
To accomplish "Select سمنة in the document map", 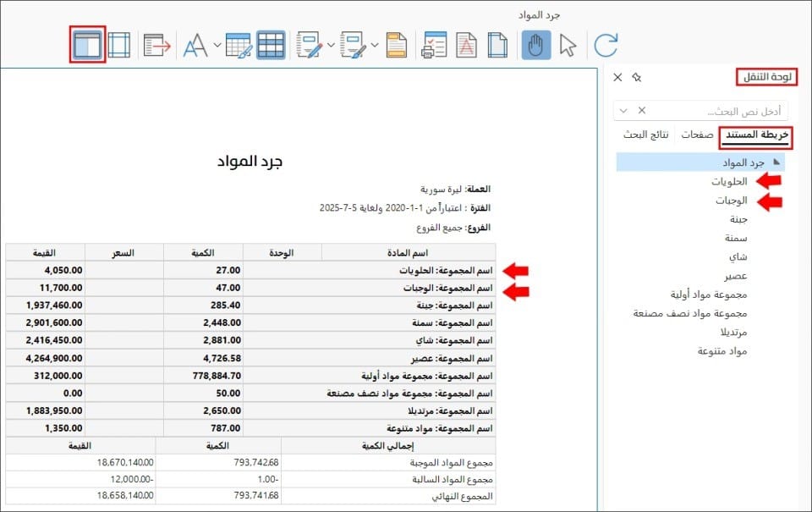I will pos(736,238).
